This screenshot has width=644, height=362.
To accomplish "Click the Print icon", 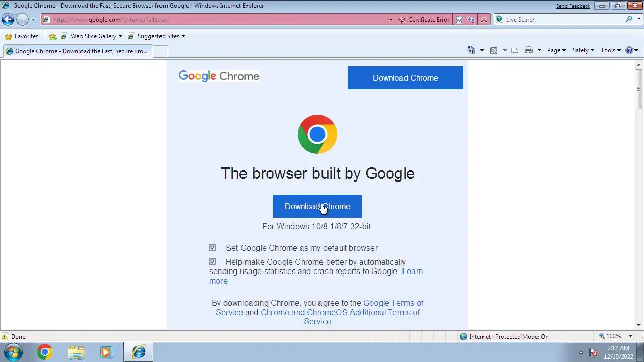I will coord(529,50).
